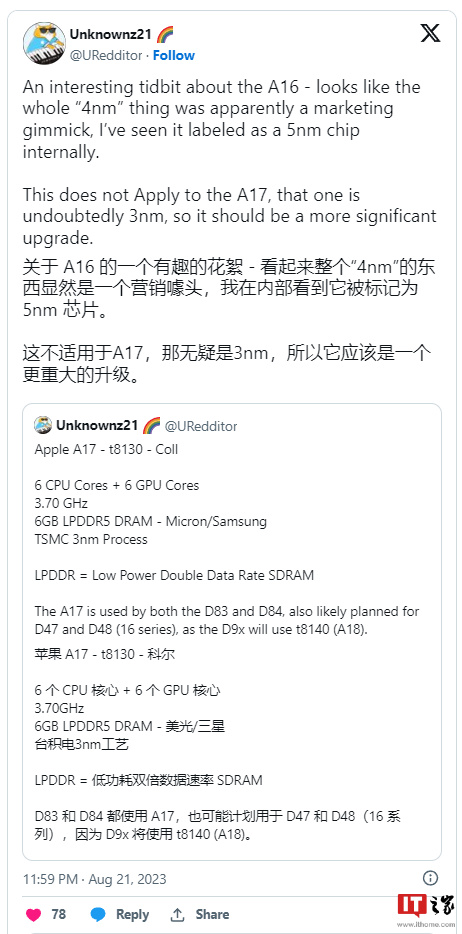
Task: Select the Reply label
Action: [132, 914]
